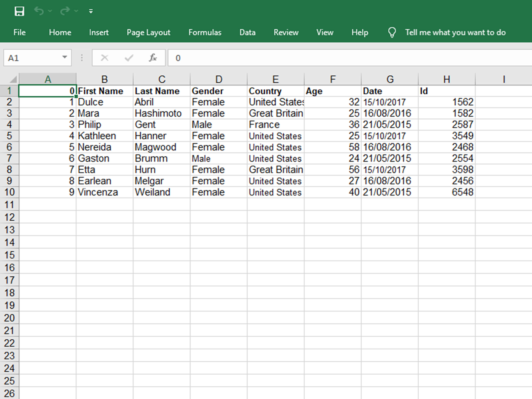Open the Redo history dropdown arrow

[76, 11]
